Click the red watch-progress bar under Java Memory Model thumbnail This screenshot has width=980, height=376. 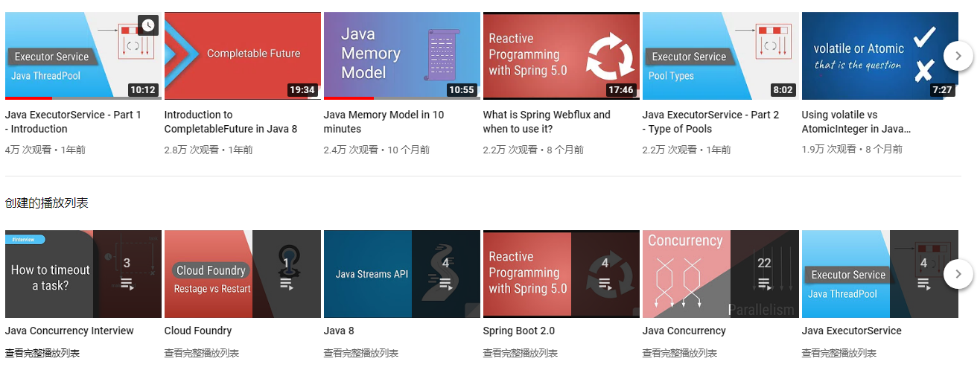point(349,98)
